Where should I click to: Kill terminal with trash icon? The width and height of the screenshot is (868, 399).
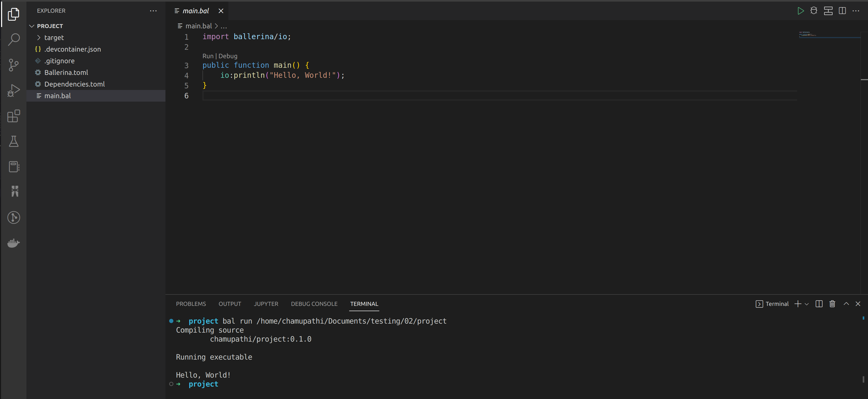click(x=832, y=304)
